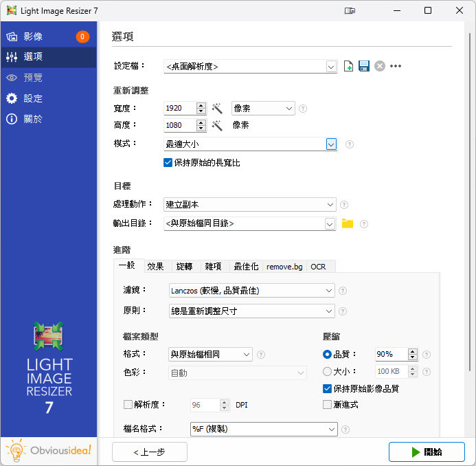Click the magic wand next to 高度
Viewport: 476px width, 466px height.
(x=217, y=126)
